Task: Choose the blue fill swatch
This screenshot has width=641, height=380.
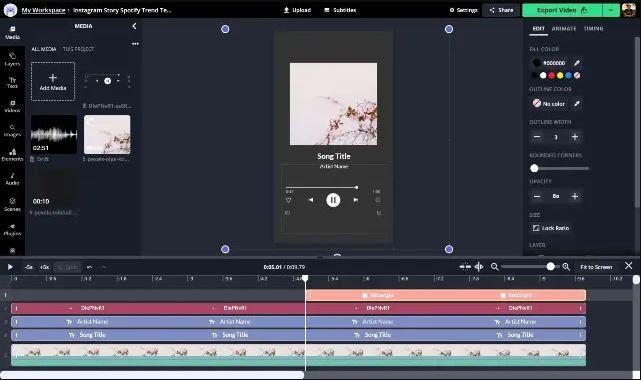Action: click(x=569, y=75)
